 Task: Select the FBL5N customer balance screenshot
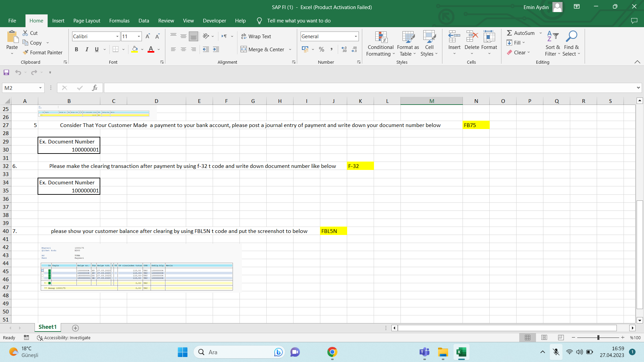pyautogui.click(x=140, y=268)
